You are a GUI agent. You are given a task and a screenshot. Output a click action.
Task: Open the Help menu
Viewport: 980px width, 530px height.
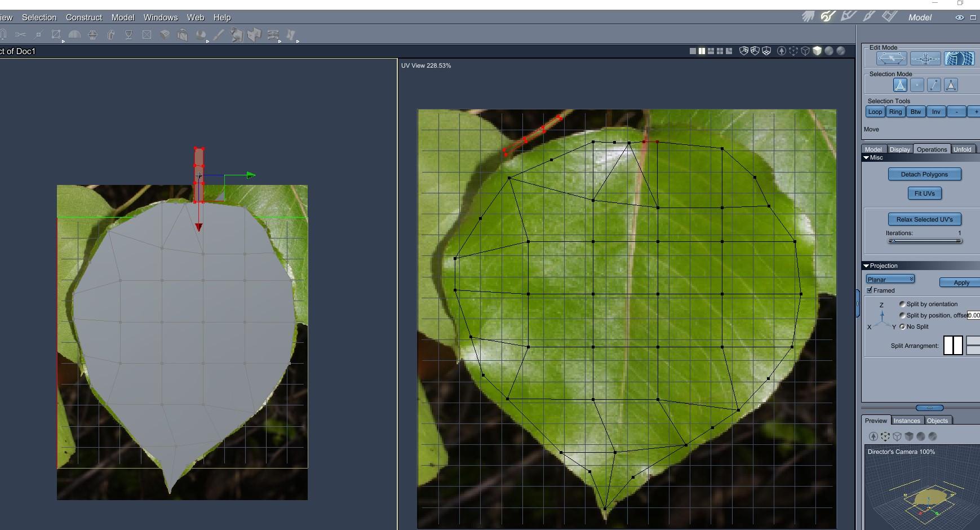pyautogui.click(x=222, y=17)
